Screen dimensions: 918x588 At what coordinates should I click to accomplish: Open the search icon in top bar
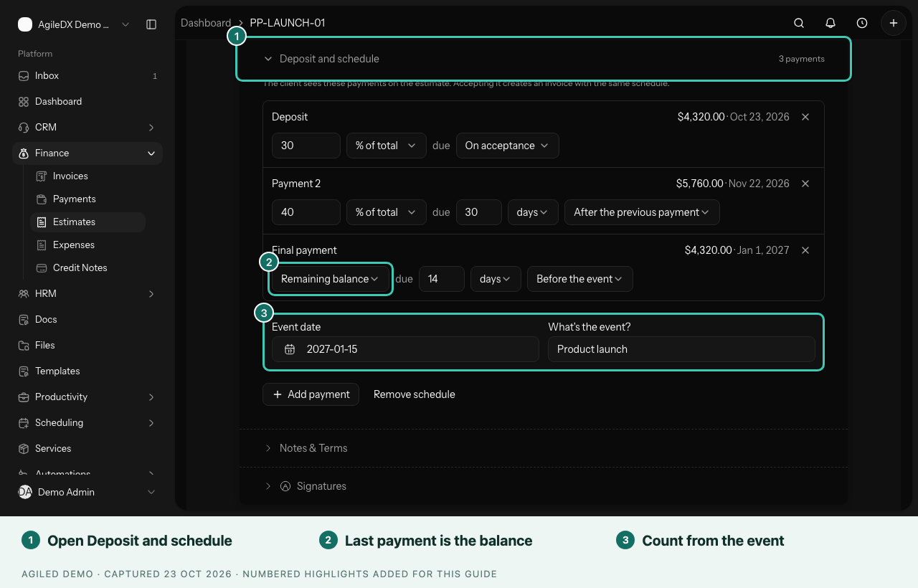pos(799,23)
